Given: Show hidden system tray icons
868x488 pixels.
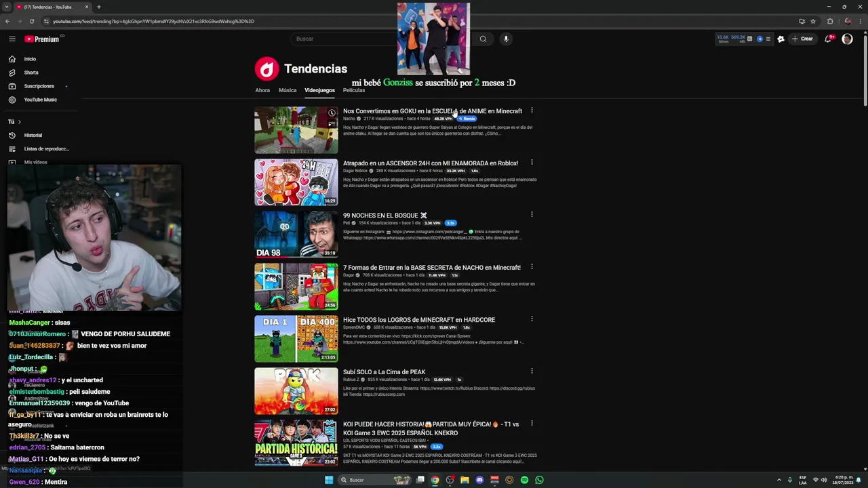Looking at the screenshot, I should coord(778,480).
